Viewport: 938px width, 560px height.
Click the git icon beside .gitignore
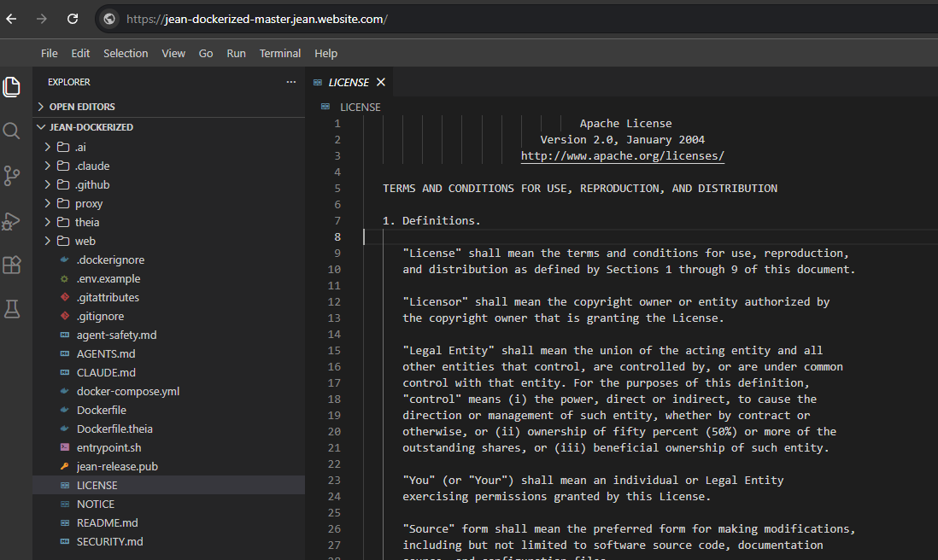(65, 316)
